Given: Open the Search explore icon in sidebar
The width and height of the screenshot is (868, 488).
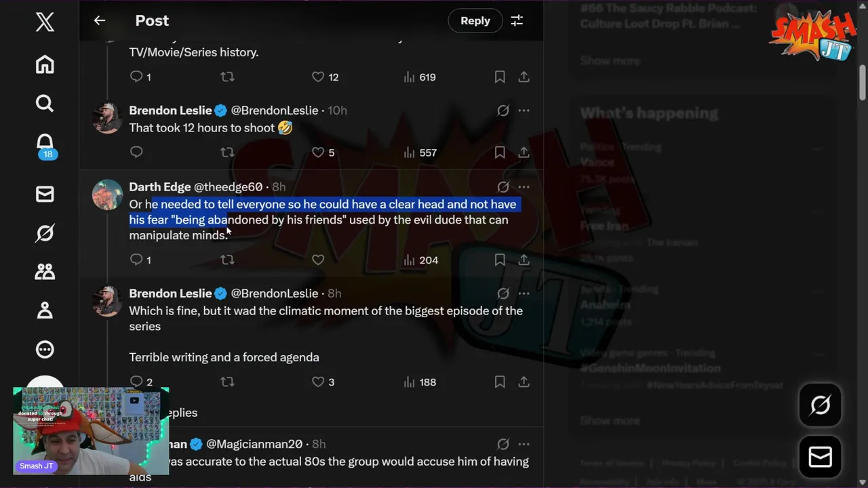Looking at the screenshot, I should point(45,103).
